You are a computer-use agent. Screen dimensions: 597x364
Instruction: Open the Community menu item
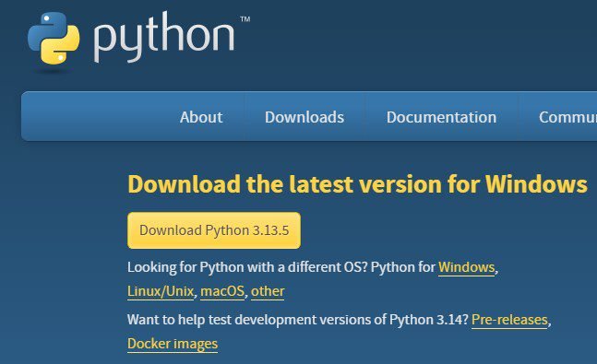567,117
